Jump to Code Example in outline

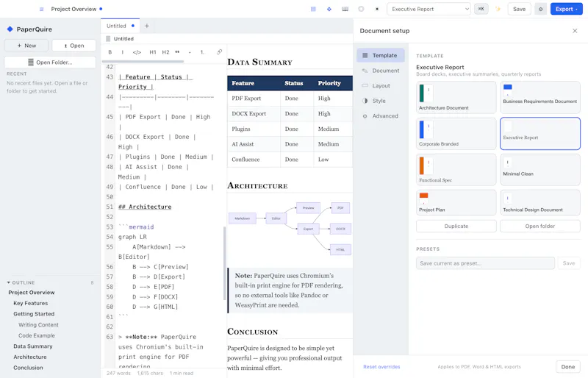click(x=36, y=335)
